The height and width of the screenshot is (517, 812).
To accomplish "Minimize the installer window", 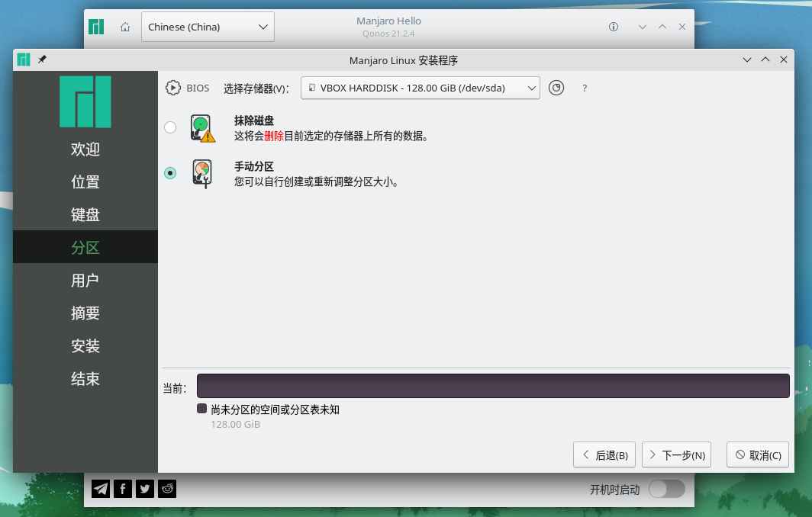I will click(746, 59).
